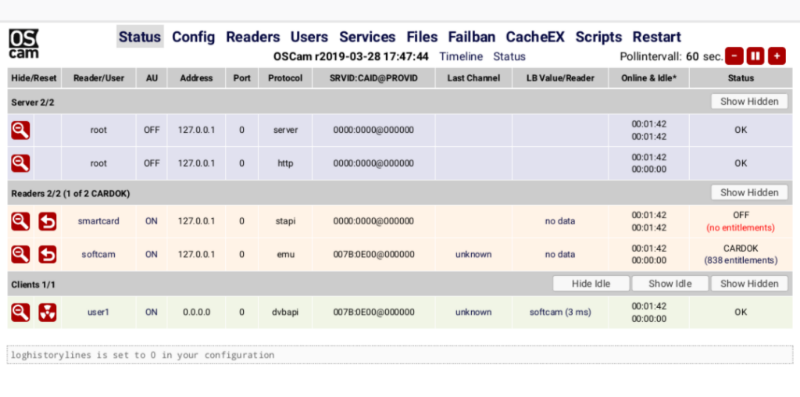The height and width of the screenshot is (397, 800).
Task: Open the smartcard reader link
Action: 98,221
